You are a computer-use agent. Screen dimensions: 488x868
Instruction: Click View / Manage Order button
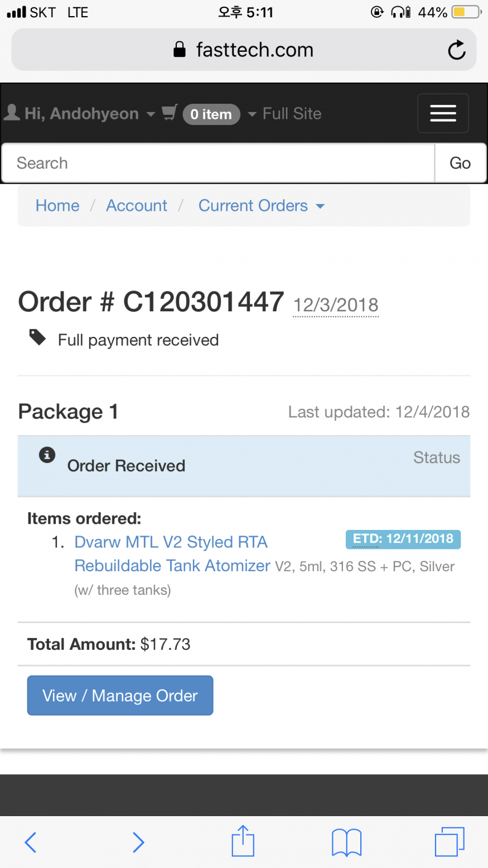120,696
